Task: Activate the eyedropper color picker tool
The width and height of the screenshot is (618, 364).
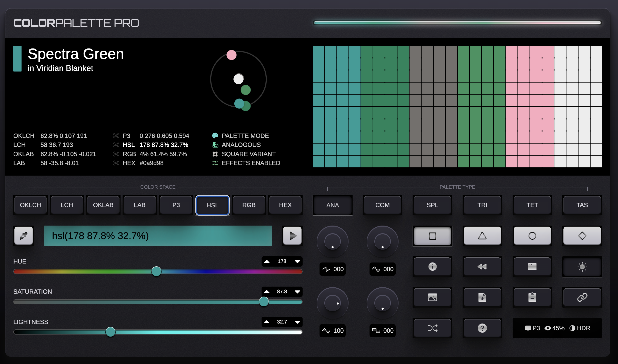Action: [x=23, y=236]
